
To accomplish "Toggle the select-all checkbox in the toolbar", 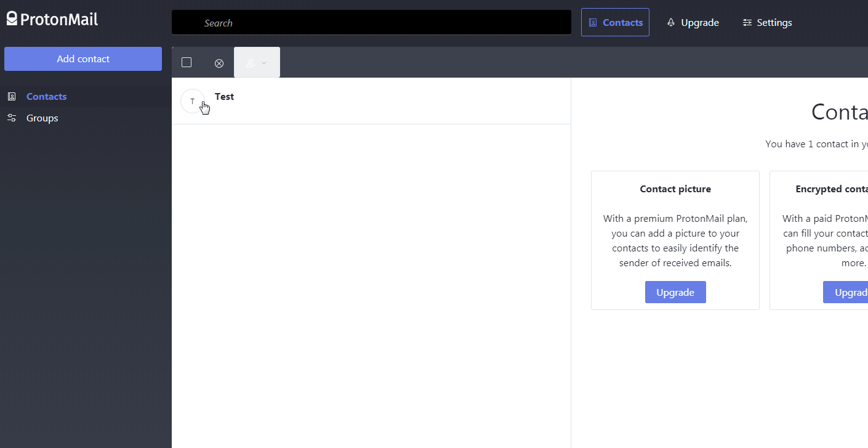I will (x=187, y=62).
